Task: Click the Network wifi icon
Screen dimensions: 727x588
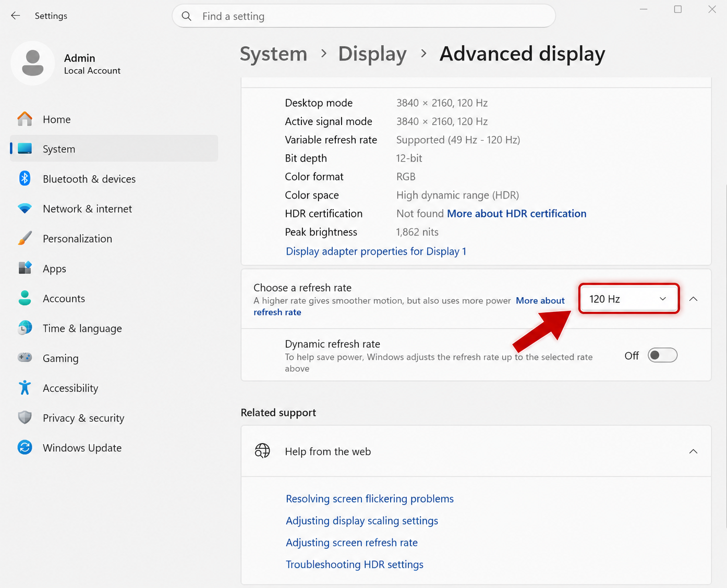Action: click(x=25, y=209)
